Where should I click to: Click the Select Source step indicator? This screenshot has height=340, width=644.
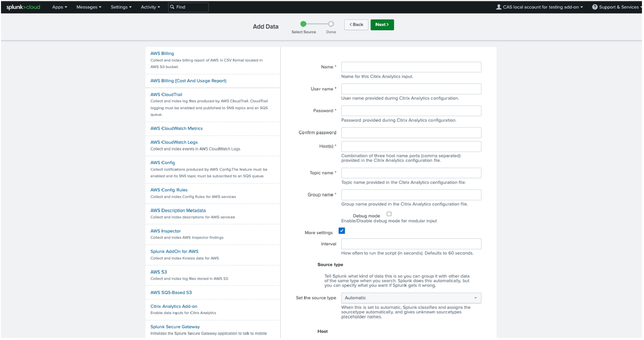(303, 24)
